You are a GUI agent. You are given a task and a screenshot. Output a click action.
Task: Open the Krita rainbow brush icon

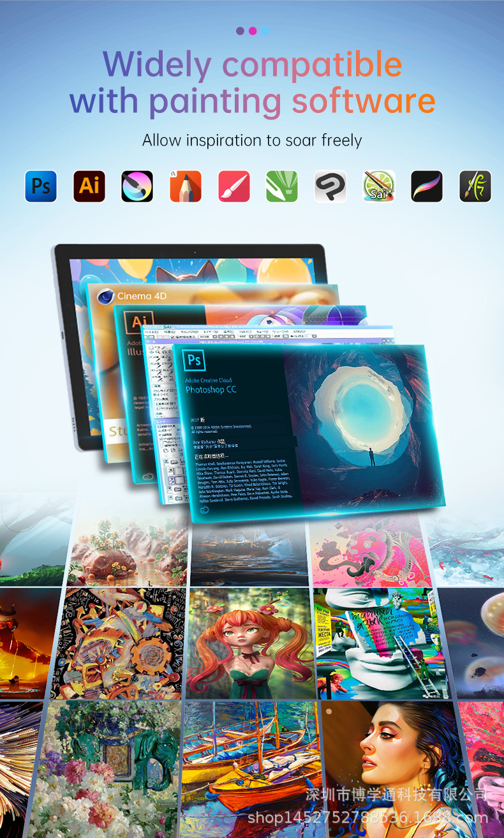point(137,186)
